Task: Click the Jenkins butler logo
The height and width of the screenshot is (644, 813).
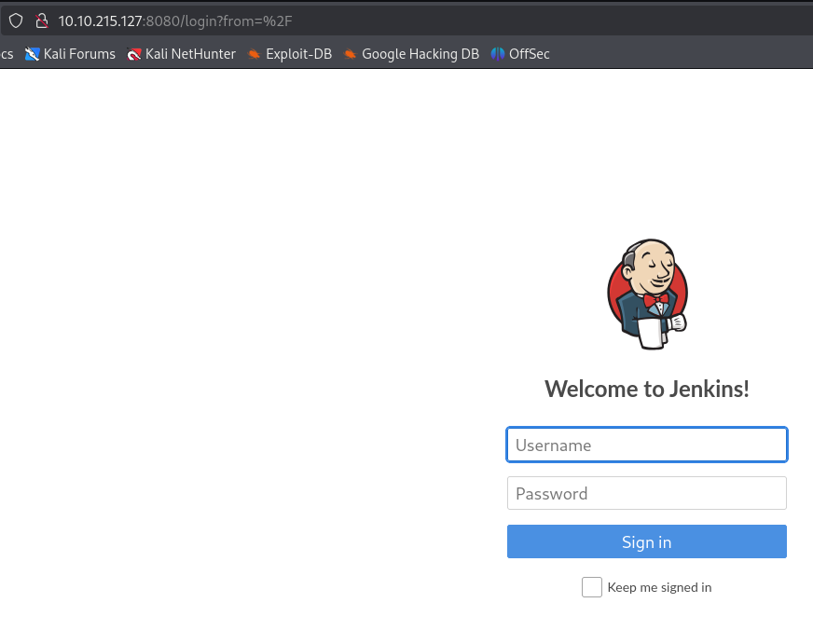Action: (x=647, y=294)
